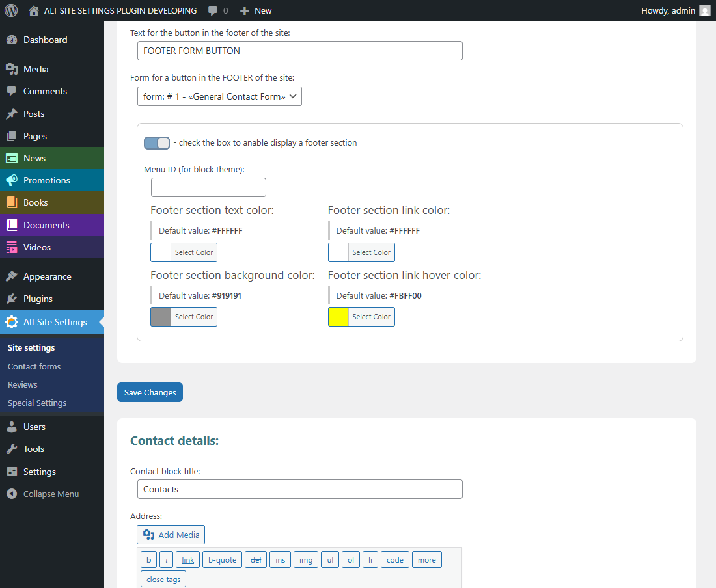Open the Special Settings submenu entry
The width and height of the screenshot is (716, 588).
click(36, 403)
